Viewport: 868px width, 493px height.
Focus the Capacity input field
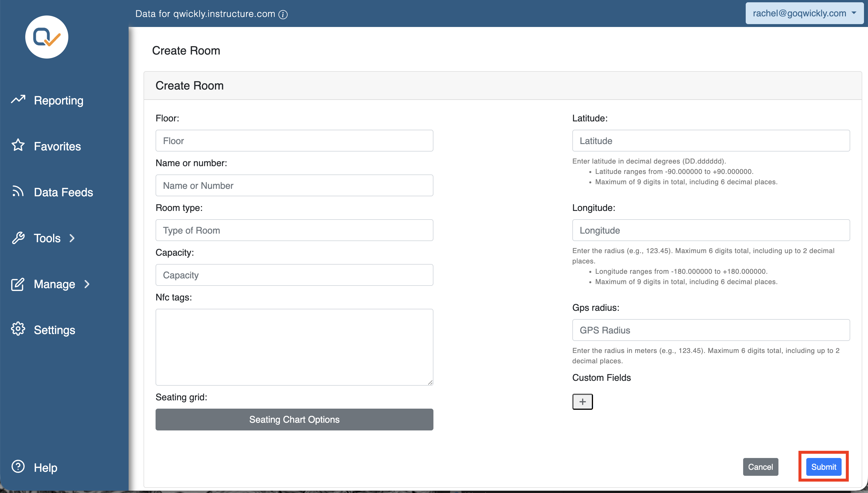point(294,275)
